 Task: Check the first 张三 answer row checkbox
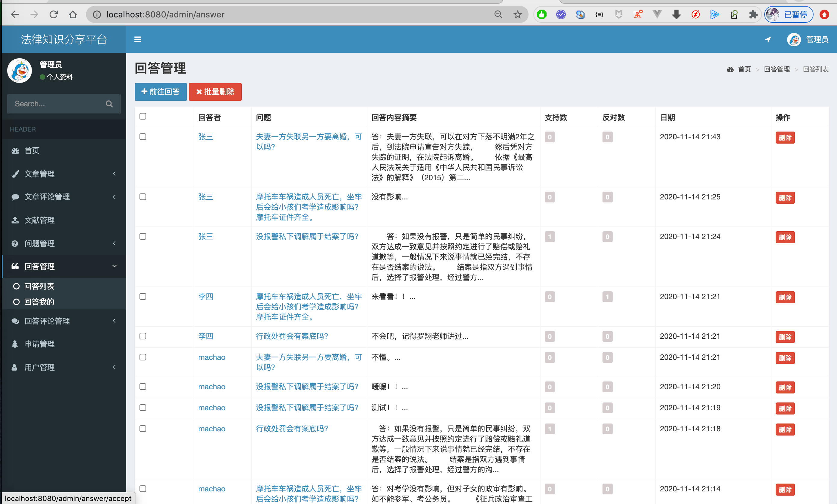coord(143,137)
